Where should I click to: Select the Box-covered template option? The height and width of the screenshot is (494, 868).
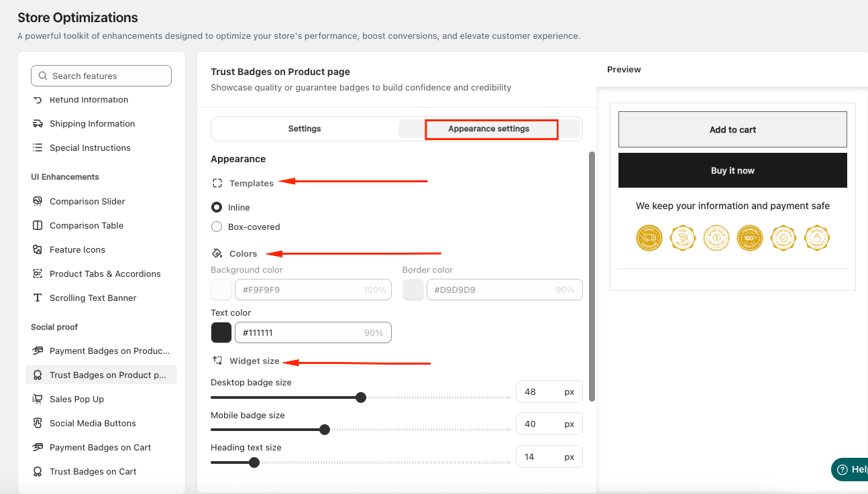tap(217, 227)
